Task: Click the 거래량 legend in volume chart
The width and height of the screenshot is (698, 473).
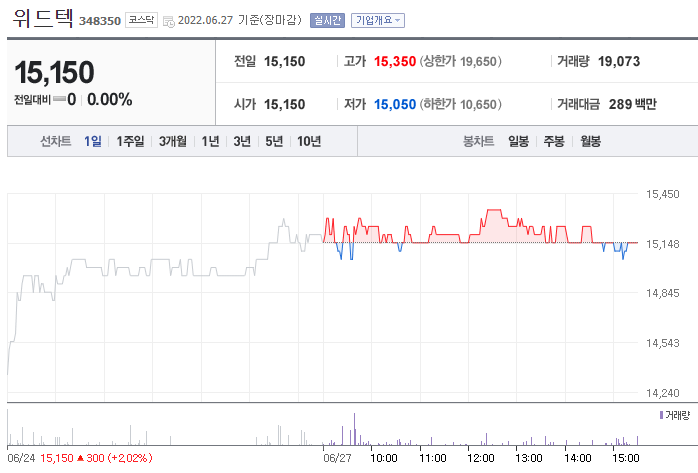Action: [675, 416]
